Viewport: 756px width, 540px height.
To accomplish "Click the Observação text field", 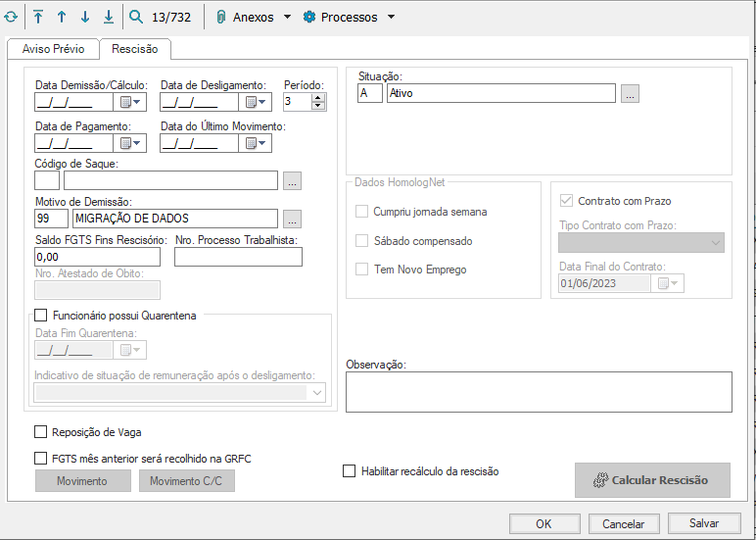I will click(x=539, y=392).
